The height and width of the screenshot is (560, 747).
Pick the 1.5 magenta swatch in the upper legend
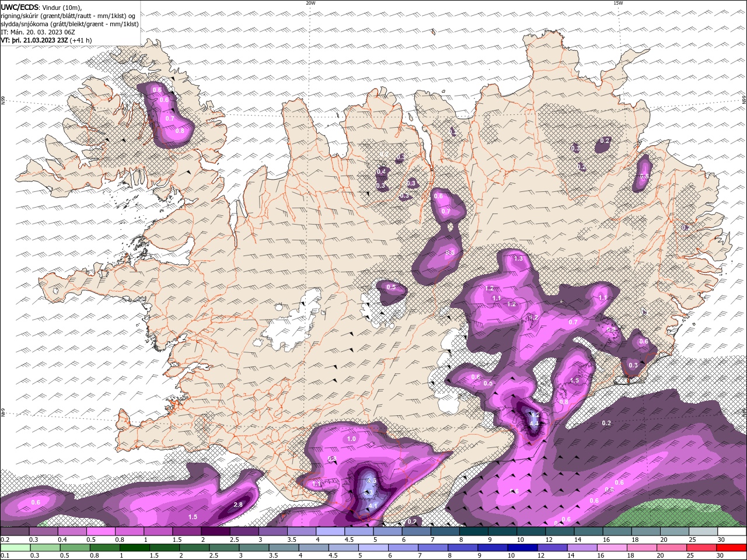[x=187, y=531]
